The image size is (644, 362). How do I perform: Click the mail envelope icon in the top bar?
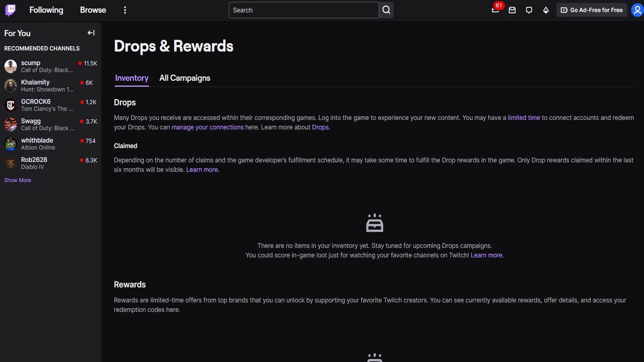tap(512, 10)
